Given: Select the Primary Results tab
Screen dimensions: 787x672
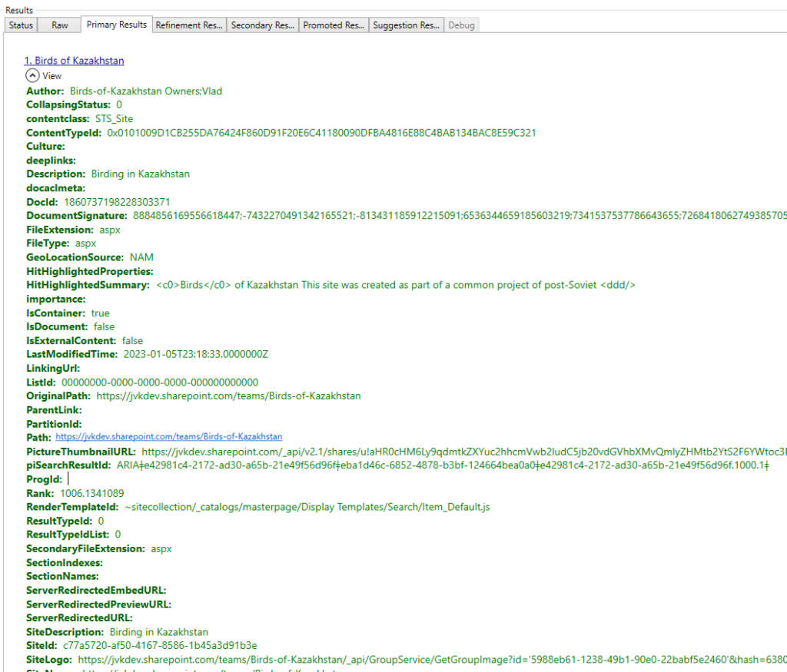Looking at the screenshot, I should 117,25.
